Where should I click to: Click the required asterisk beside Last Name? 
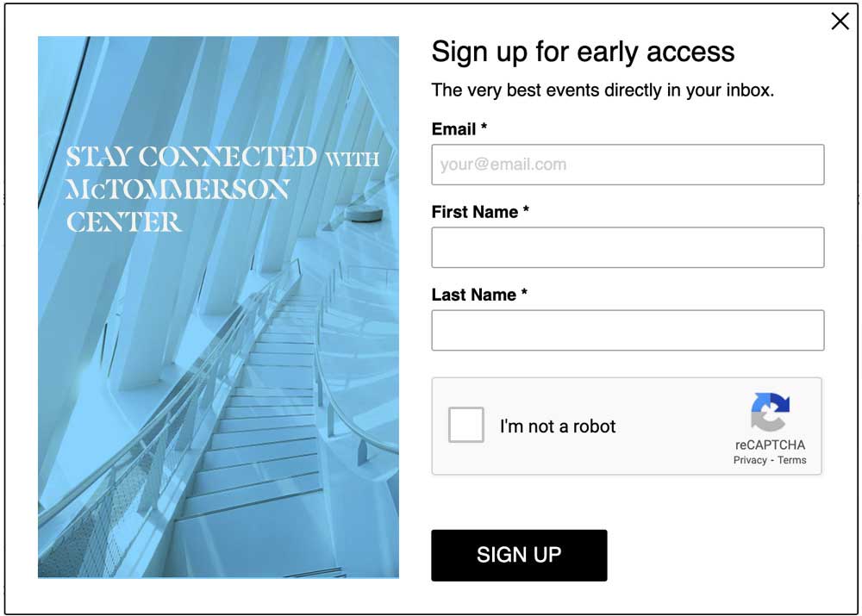point(524,292)
